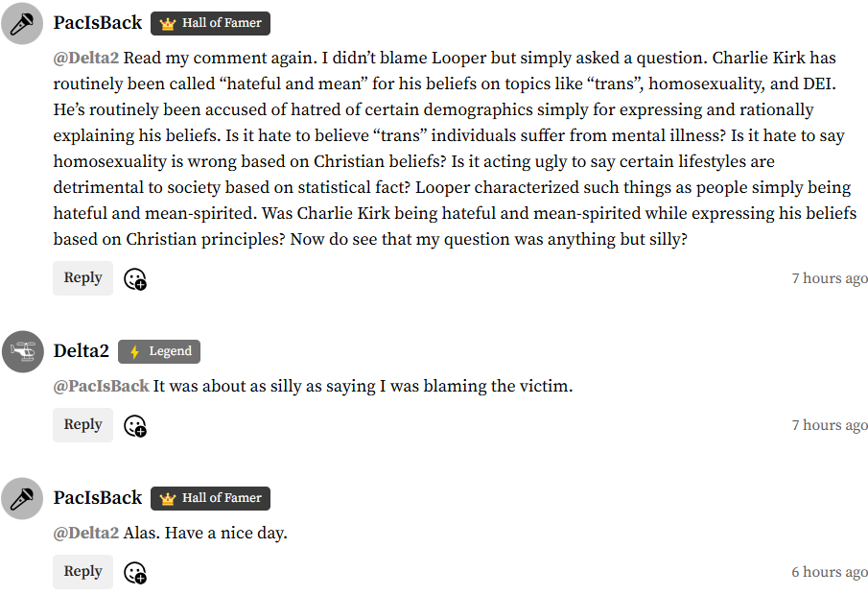Screen dimensions: 868x595
Task: Click the @Delta2 mention in the last comment
Action: 86,533
